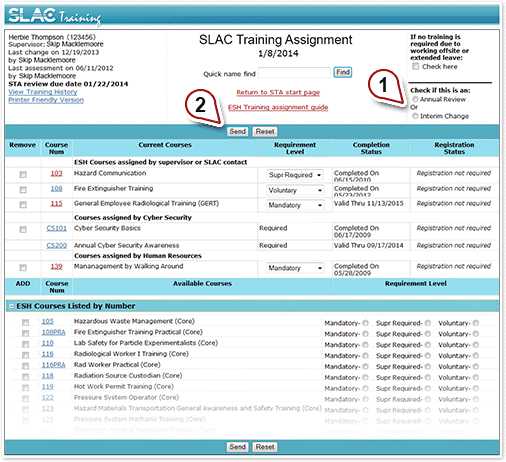506x462 pixels.
Task: Check add box for course 108PRA
Action: (x=25, y=333)
